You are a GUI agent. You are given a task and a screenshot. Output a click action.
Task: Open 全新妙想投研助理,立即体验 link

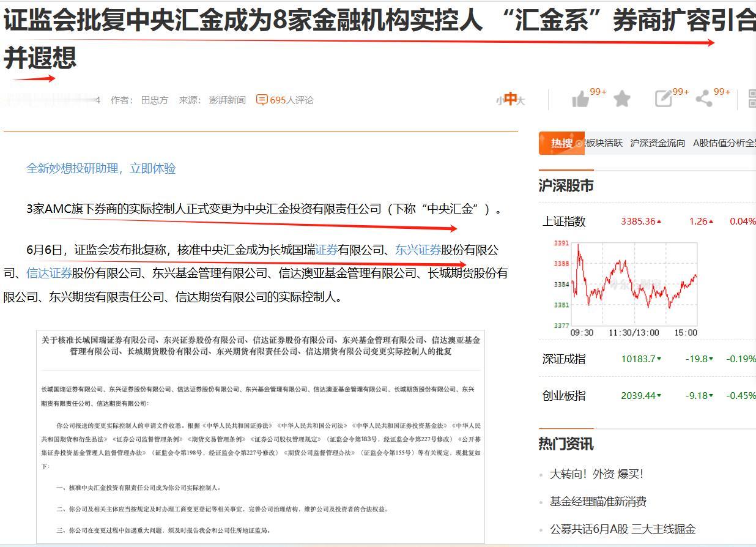point(101,168)
